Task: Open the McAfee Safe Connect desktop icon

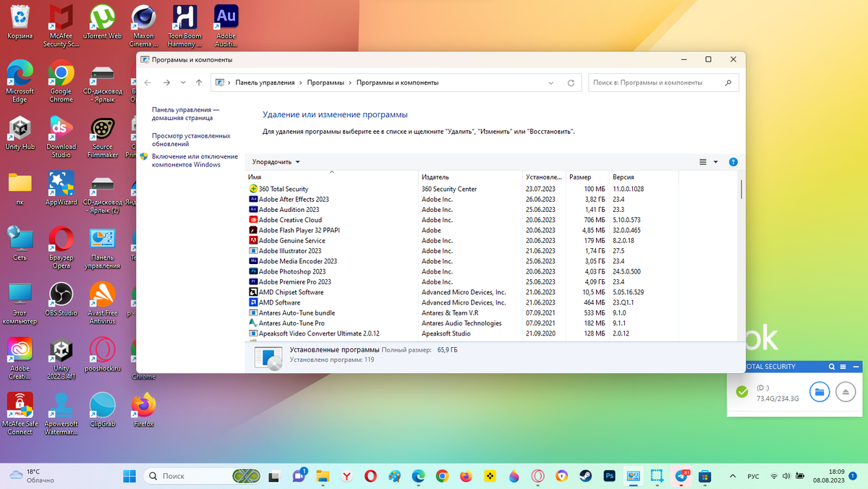Action: tap(20, 414)
